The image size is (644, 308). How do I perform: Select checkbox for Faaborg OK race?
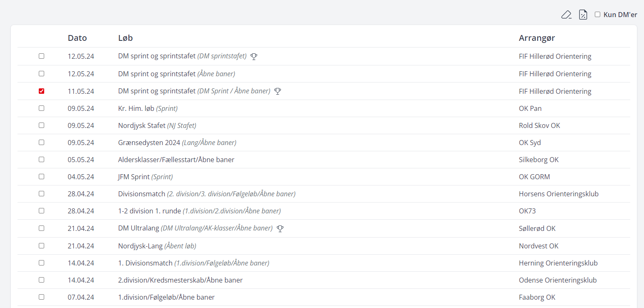(x=41, y=297)
